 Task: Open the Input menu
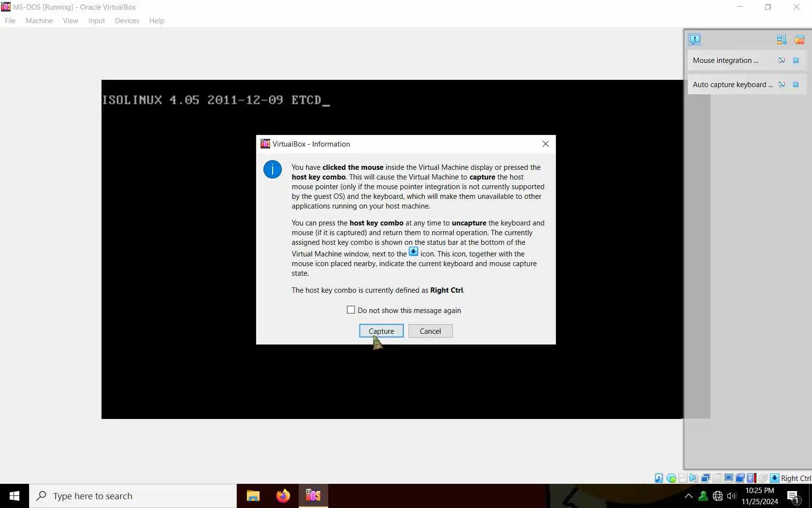97,21
